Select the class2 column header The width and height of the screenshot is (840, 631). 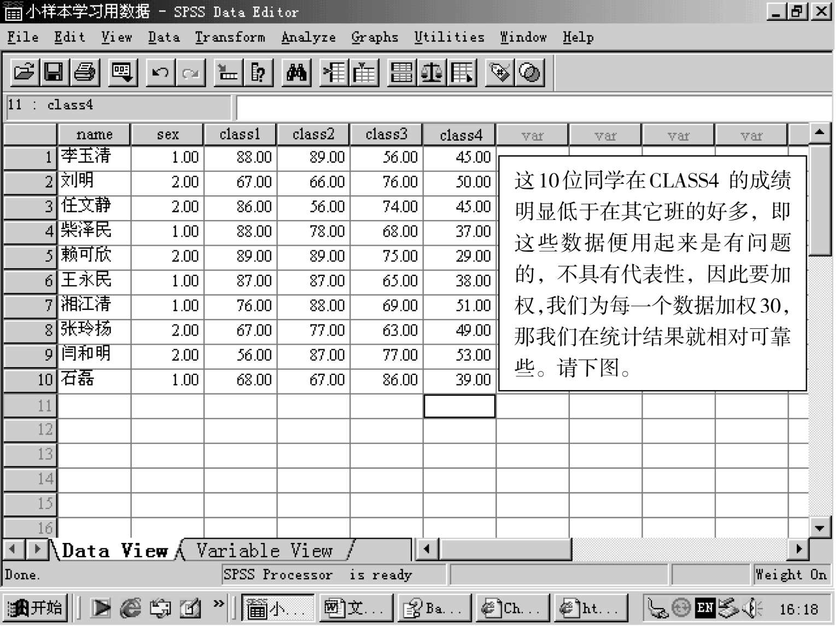313,135
